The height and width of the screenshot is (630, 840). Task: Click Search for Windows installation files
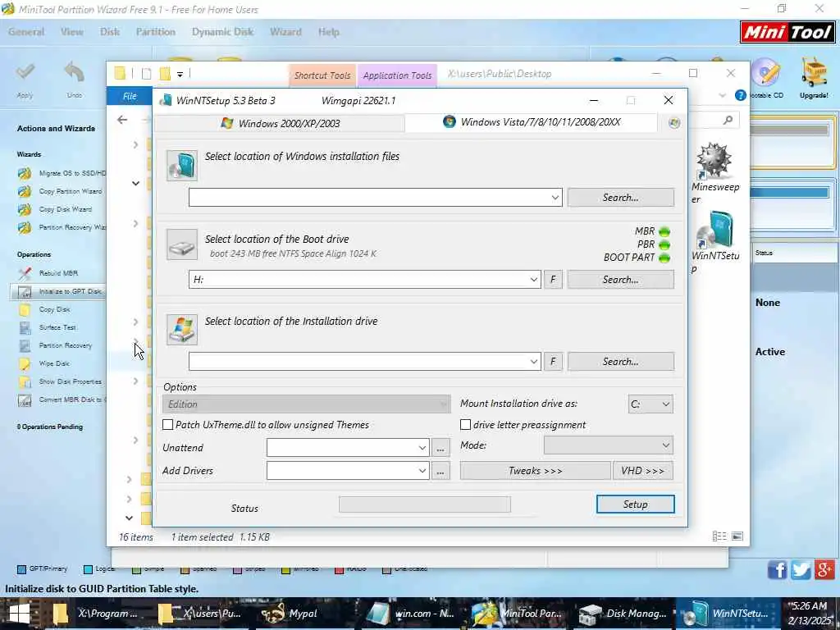tap(620, 198)
